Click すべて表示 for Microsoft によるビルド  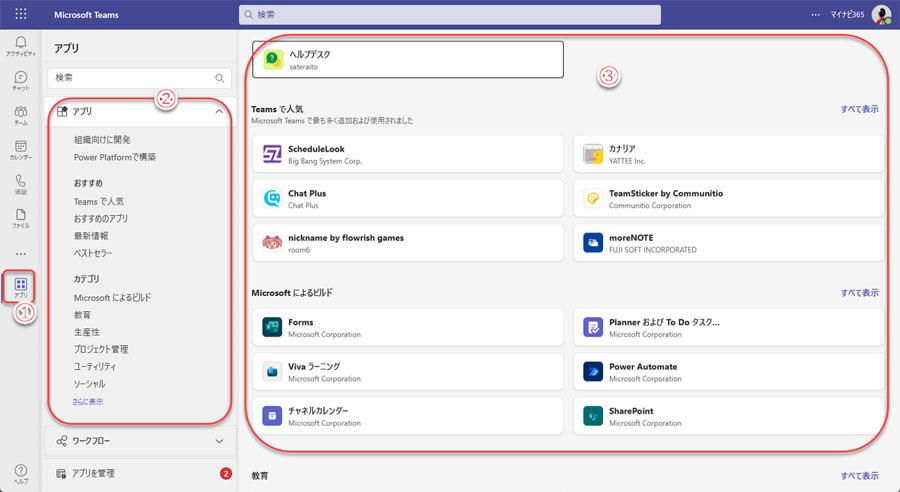[859, 293]
